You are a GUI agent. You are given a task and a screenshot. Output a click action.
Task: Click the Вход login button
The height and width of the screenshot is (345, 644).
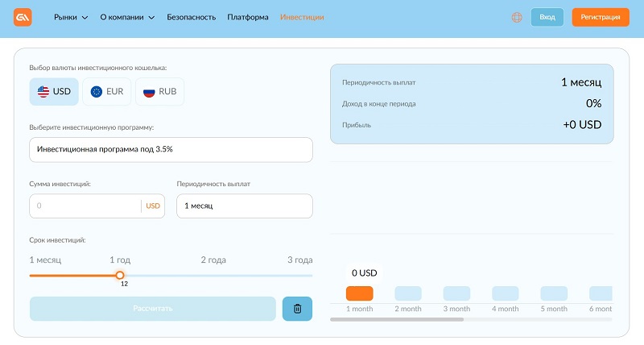tap(547, 17)
